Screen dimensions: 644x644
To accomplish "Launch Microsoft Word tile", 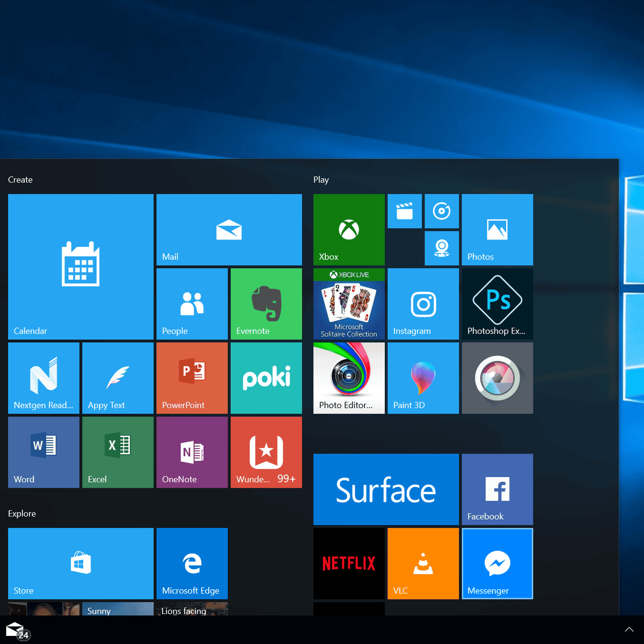I will tap(43, 452).
